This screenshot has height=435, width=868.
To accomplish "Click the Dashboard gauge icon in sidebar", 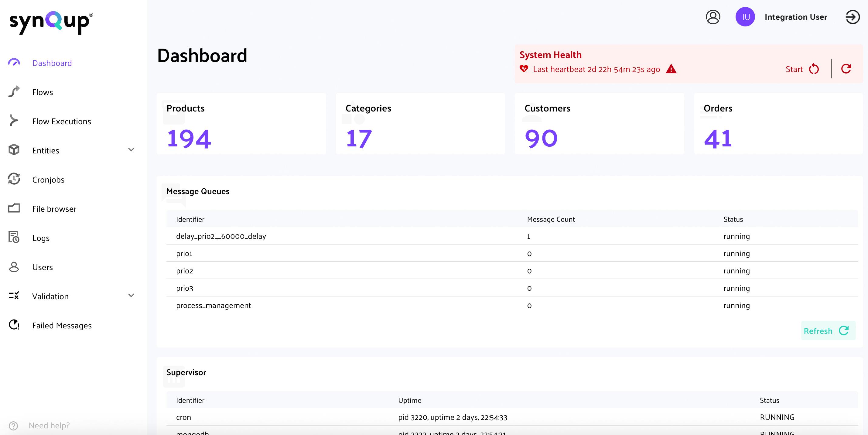I will 14,63.
